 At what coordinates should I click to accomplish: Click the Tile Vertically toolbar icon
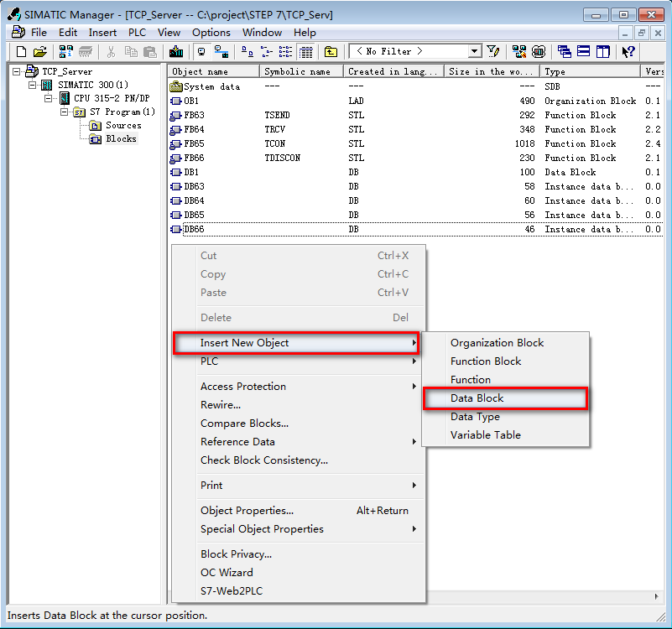point(602,52)
